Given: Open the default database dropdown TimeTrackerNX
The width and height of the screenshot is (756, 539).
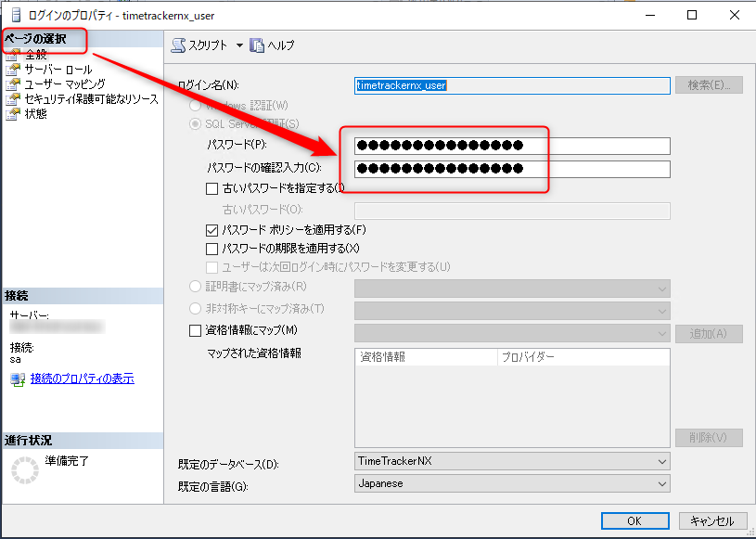Looking at the screenshot, I should coord(512,461).
